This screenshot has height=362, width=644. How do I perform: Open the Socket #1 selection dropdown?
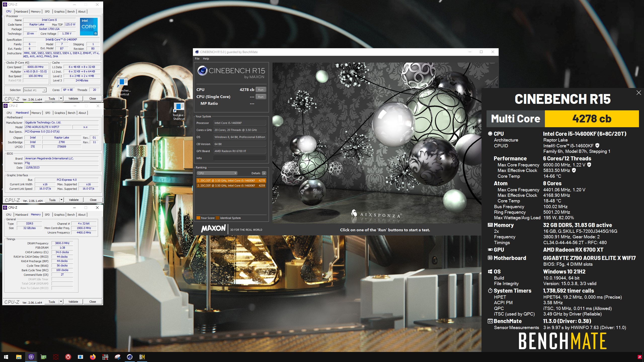point(35,90)
